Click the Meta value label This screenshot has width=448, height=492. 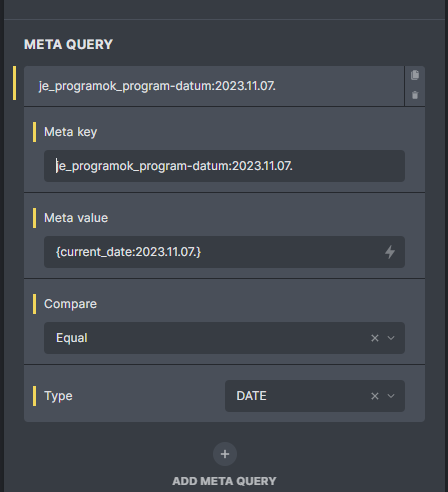(x=76, y=218)
